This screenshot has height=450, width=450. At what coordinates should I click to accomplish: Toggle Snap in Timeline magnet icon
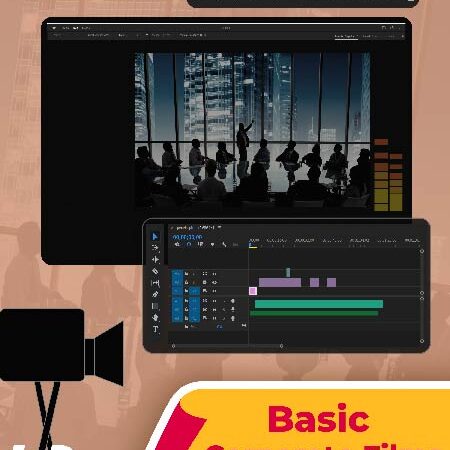point(189,244)
